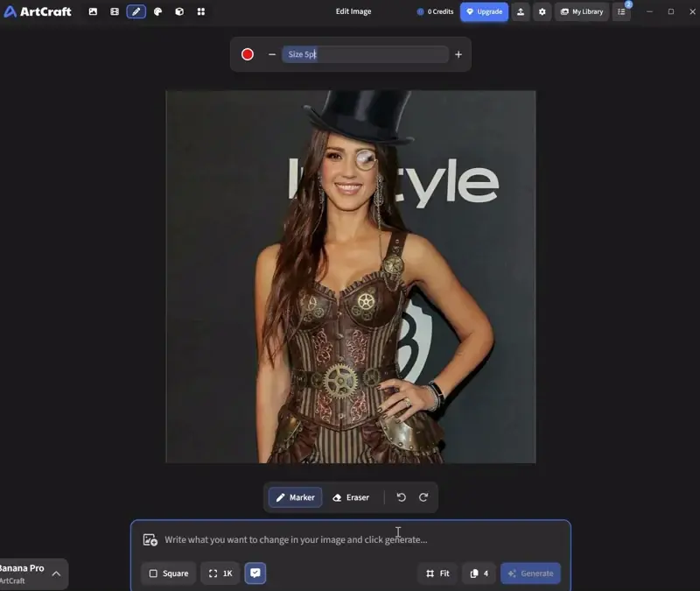This screenshot has width=700, height=591.
Task: Click the 0 Credits indicator
Action: 435,12
